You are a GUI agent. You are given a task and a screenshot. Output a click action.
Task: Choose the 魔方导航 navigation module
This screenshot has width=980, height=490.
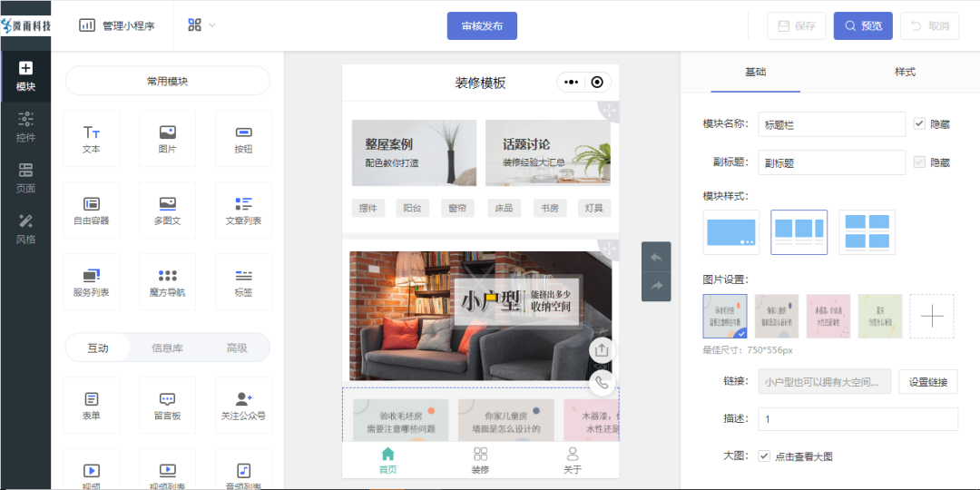(x=167, y=281)
